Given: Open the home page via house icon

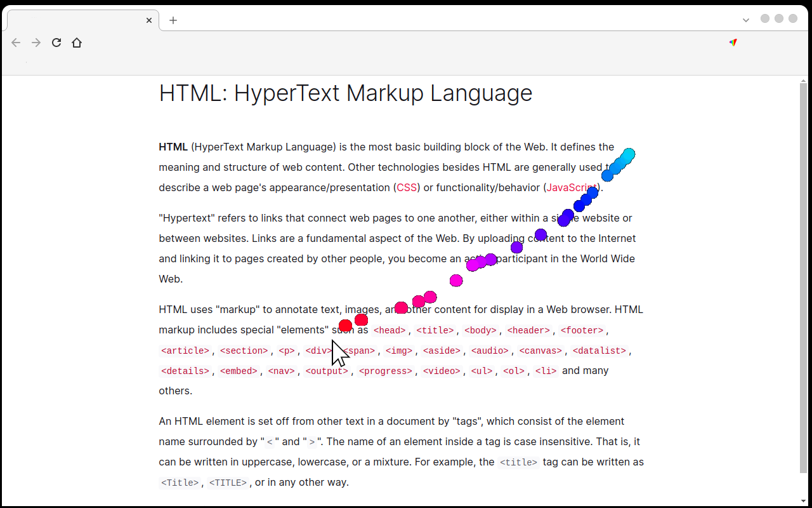Looking at the screenshot, I should pyautogui.click(x=77, y=43).
